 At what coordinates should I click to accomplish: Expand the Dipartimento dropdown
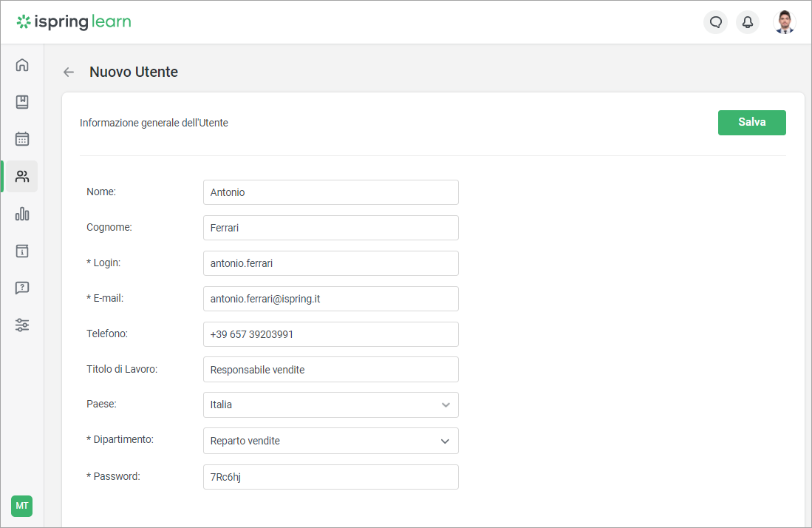point(330,441)
